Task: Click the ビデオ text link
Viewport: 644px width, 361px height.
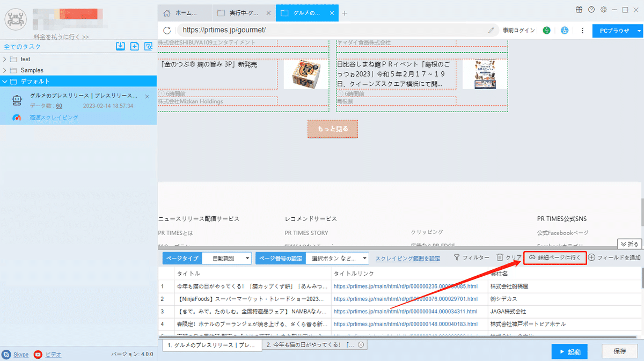Action: pyautogui.click(x=53, y=355)
